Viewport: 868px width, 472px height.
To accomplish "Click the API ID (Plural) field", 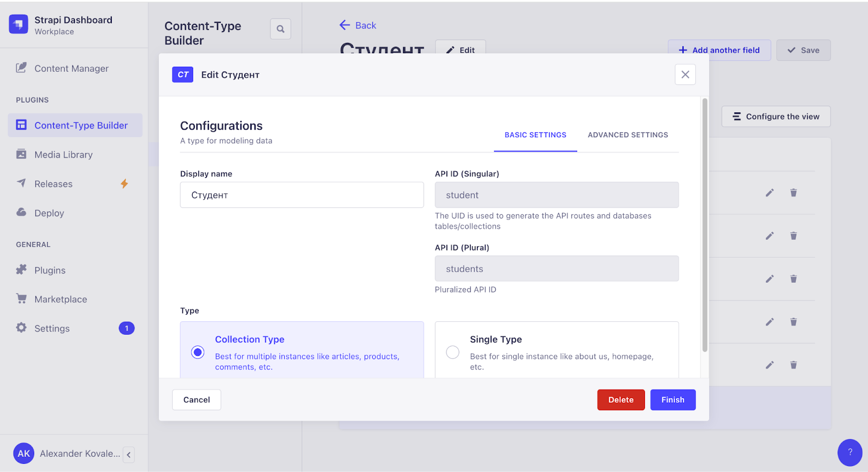I will pyautogui.click(x=557, y=269).
